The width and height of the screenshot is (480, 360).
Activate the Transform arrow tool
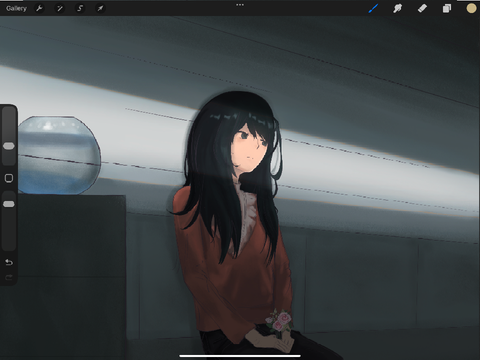point(100,8)
